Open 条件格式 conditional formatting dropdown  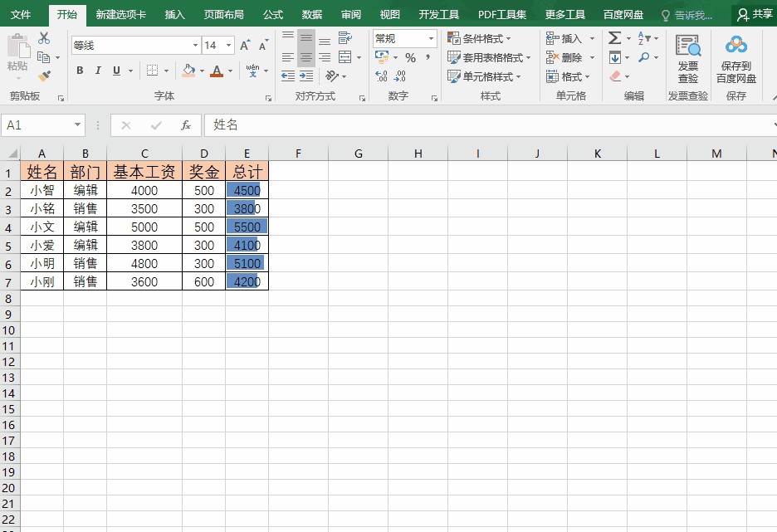[x=479, y=38]
